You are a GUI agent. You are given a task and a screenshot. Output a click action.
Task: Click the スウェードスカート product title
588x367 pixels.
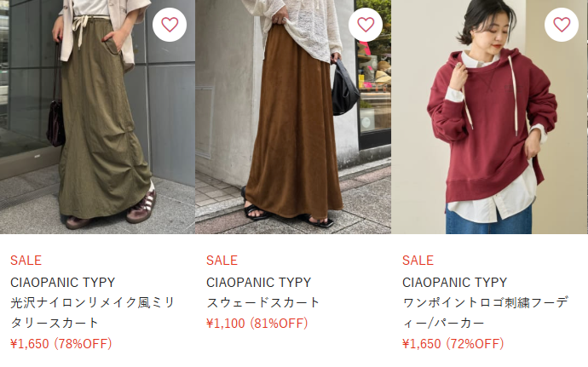click(262, 302)
